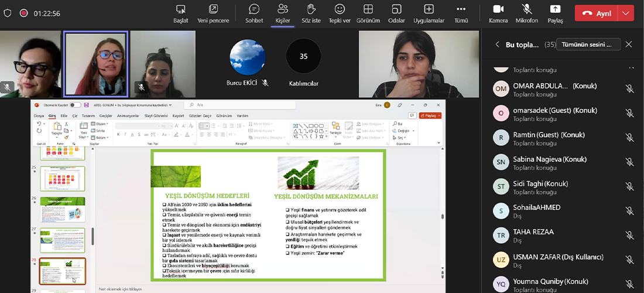Open the Sohbet chat panel
The width and height of the screenshot is (644, 293).
pos(254,13)
